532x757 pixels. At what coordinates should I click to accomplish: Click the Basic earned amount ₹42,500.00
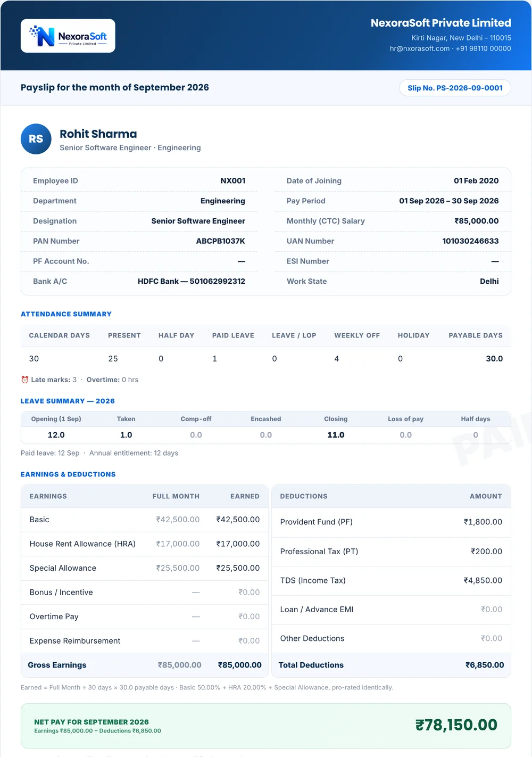coord(238,520)
